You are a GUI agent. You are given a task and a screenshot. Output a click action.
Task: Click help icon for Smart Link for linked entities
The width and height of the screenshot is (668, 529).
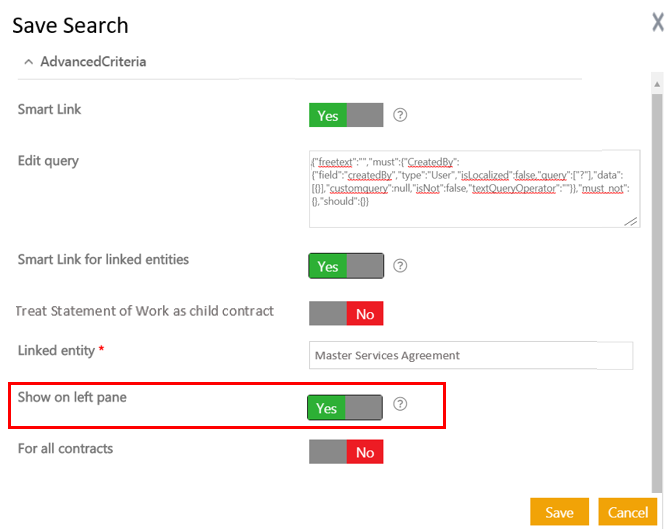click(400, 266)
